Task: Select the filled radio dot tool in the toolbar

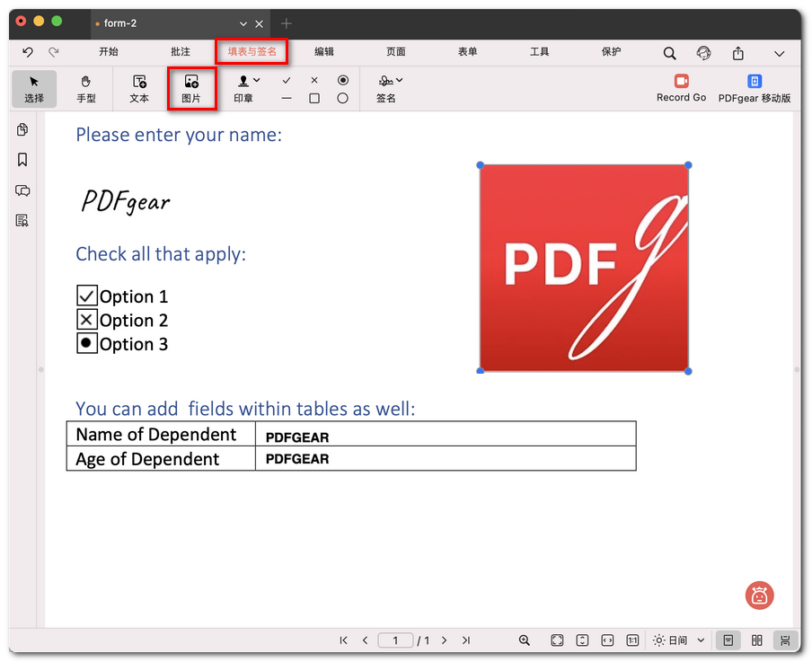Action: [342, 80]
